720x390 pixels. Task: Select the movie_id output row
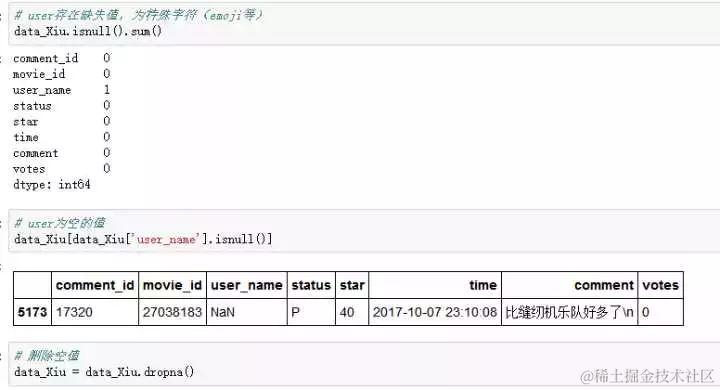point(62,74)
